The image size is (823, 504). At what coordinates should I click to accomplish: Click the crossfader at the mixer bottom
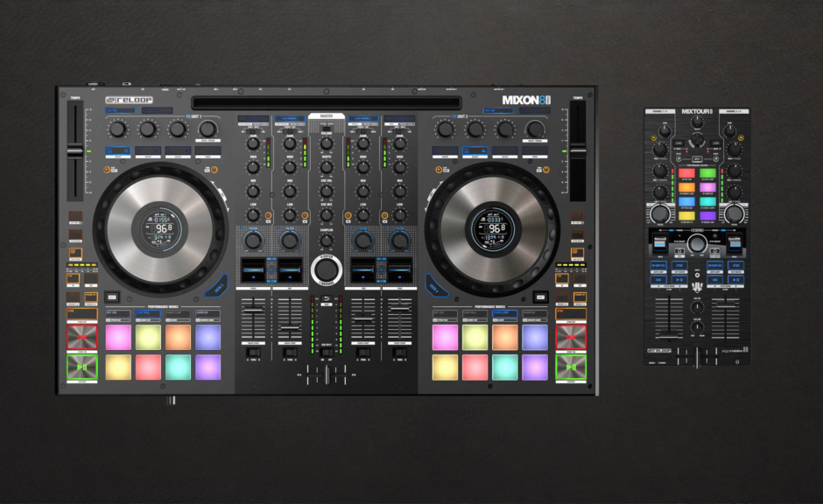point(327,374)
